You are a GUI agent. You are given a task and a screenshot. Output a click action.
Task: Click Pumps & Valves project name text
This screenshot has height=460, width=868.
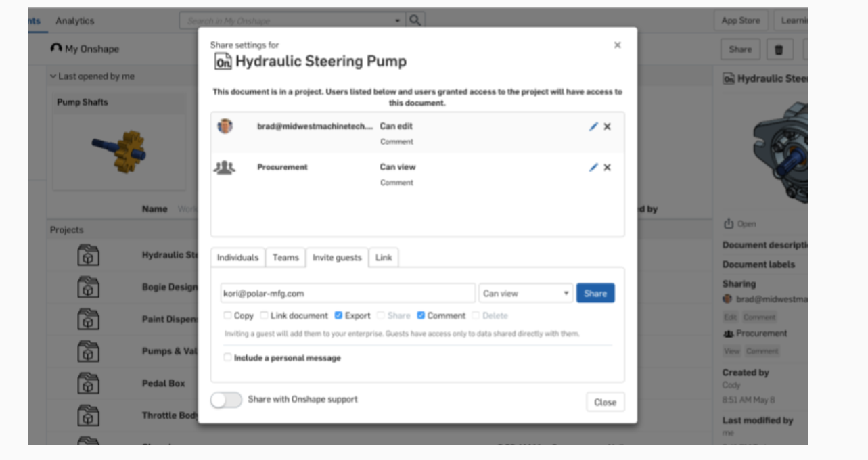coord(170,351)
